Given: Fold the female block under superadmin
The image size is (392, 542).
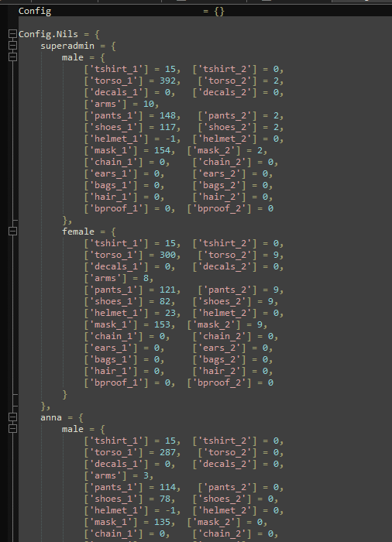Looking at the screenshot, I should (x=12, y=231).
